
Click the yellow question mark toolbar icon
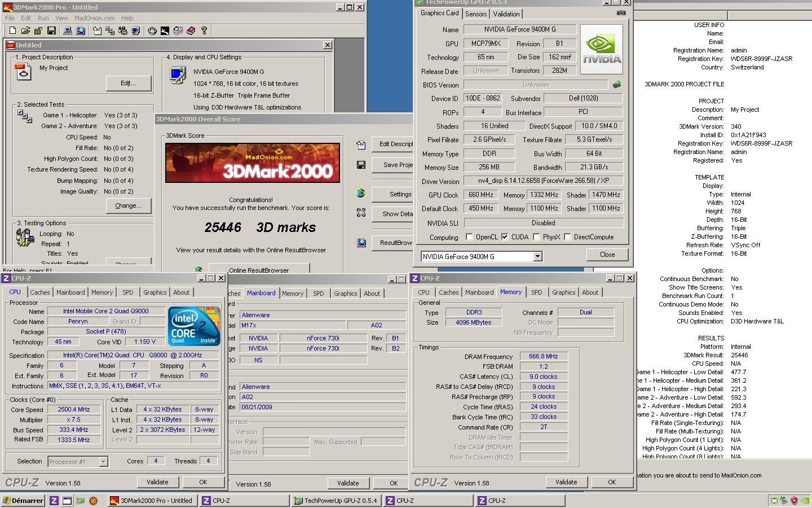[x=204, y=30]
